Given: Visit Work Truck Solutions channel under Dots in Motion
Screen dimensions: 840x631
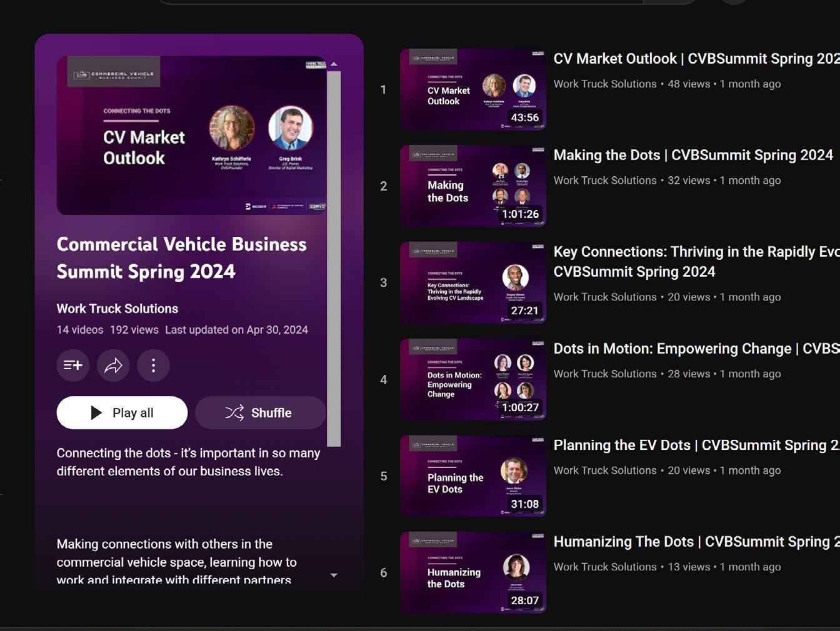Looking at the screenshot, I should tap(605, 374).
